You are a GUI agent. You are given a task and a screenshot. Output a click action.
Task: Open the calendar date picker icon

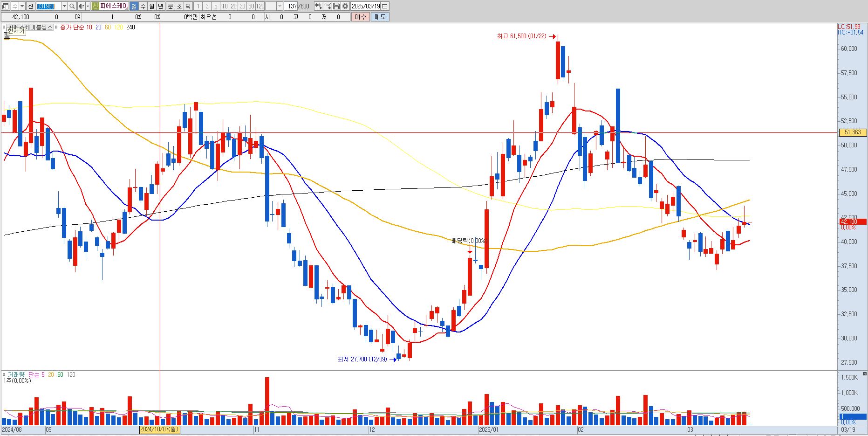pyautogui.click(x=385, y=6)
